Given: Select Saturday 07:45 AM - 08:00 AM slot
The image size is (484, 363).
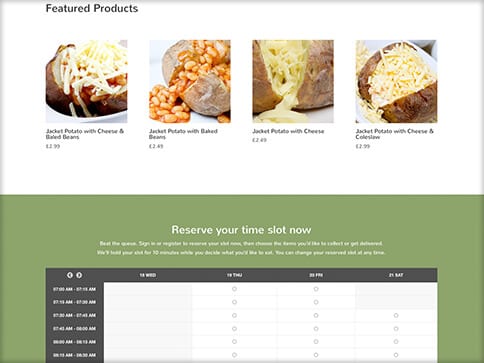Looking at the screenshot, I should pyautogui.click(x=396, y=329).
